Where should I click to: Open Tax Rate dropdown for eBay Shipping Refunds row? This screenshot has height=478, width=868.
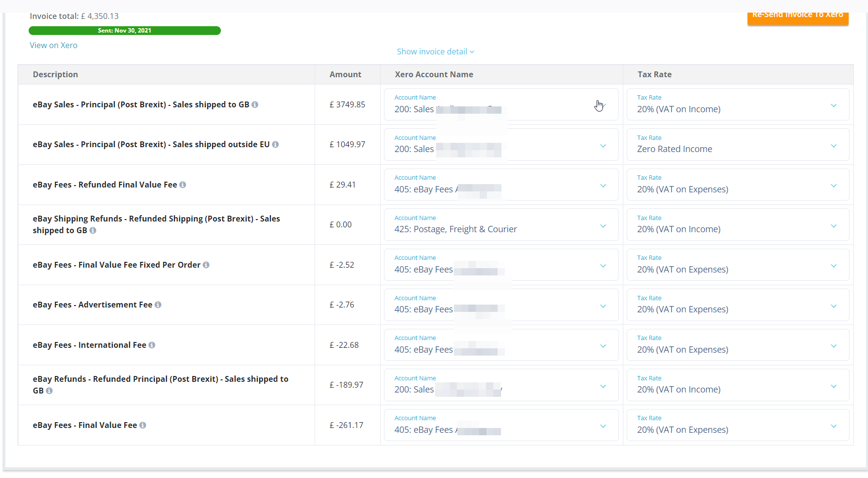(738, 225)
